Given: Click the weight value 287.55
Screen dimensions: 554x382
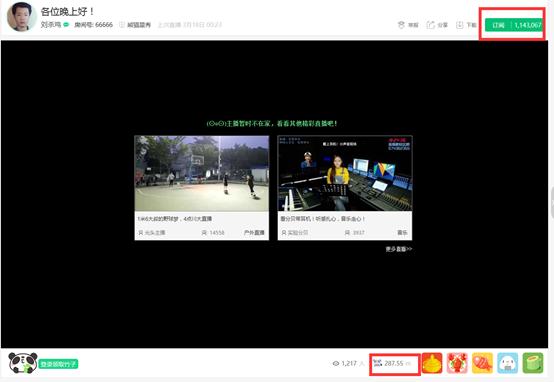Looking at the screenshot, I should 394,363.
